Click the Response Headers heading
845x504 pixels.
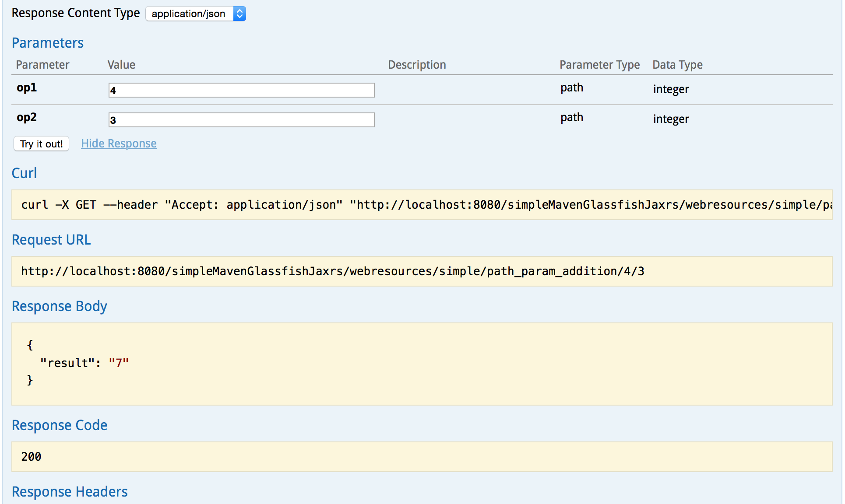pyautogui.click(x=70, y=491)
